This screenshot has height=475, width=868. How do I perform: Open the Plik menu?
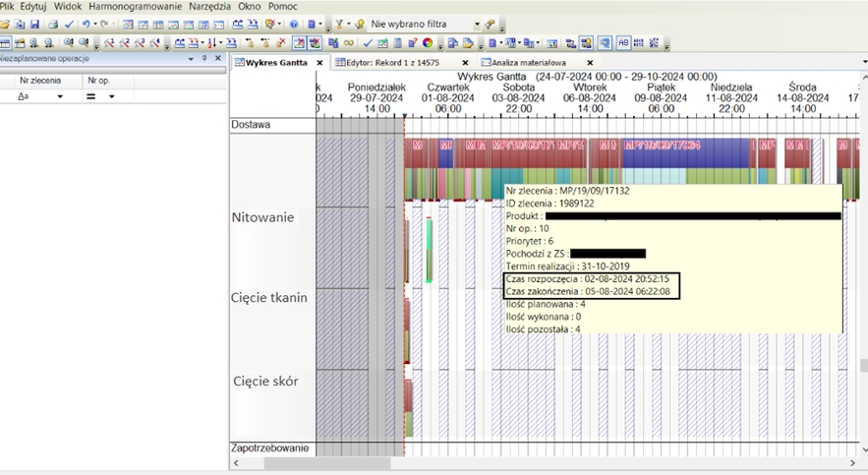click(x=7, y=7)
